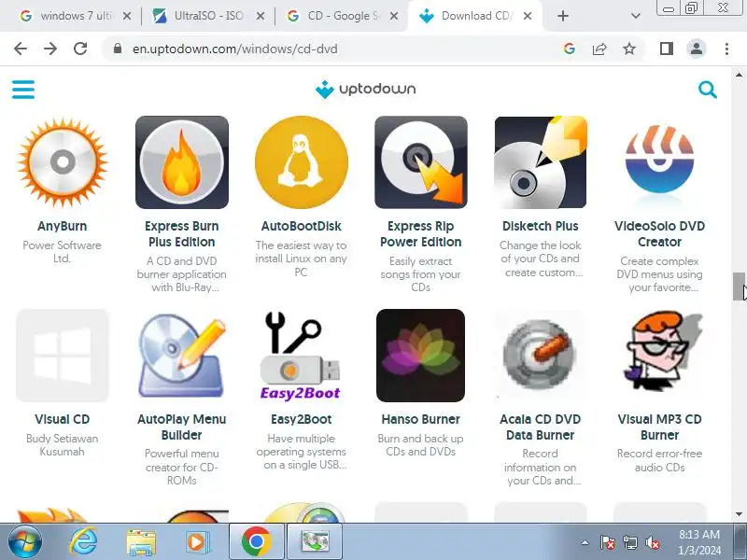The image size is (747, 560).
Task: Reload the current page
Action: (80, 49)
